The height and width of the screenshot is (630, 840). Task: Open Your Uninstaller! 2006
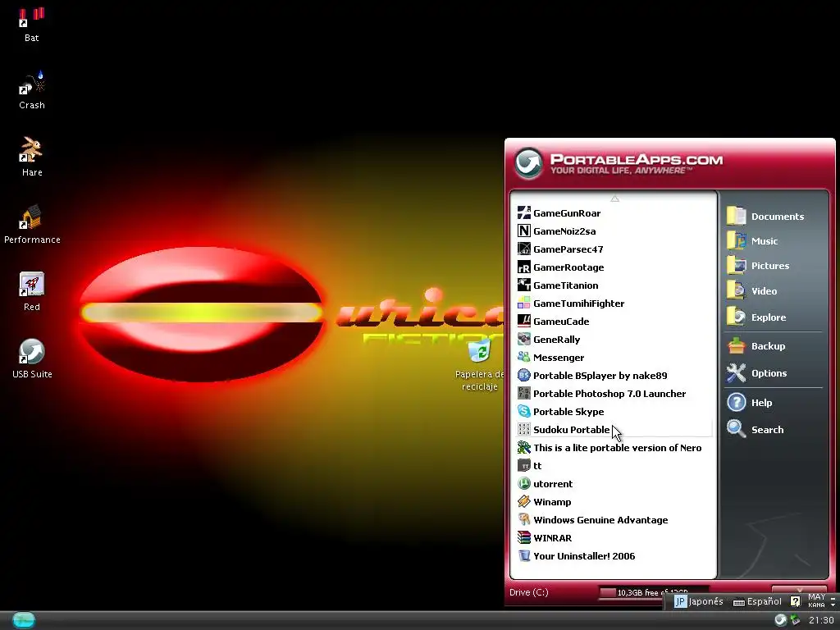coord(614,556)
